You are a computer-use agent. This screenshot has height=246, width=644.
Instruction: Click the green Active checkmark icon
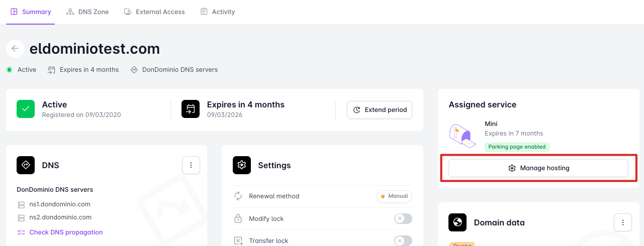25,109
